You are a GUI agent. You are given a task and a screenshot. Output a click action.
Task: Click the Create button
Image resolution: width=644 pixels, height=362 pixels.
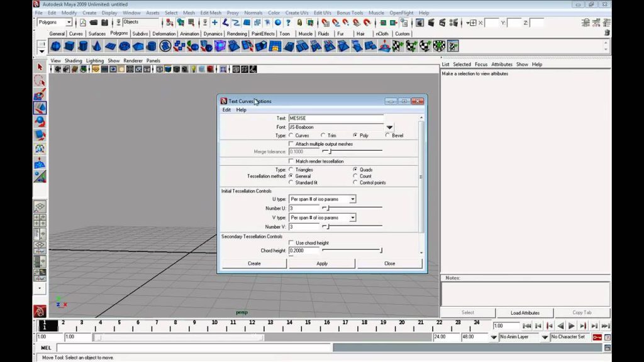point(254,263)
